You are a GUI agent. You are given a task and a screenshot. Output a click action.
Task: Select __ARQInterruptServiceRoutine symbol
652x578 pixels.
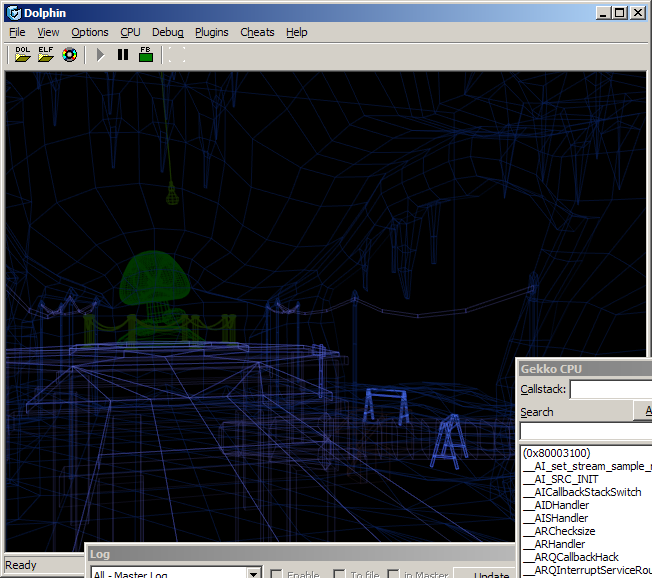tap(587, 570)
